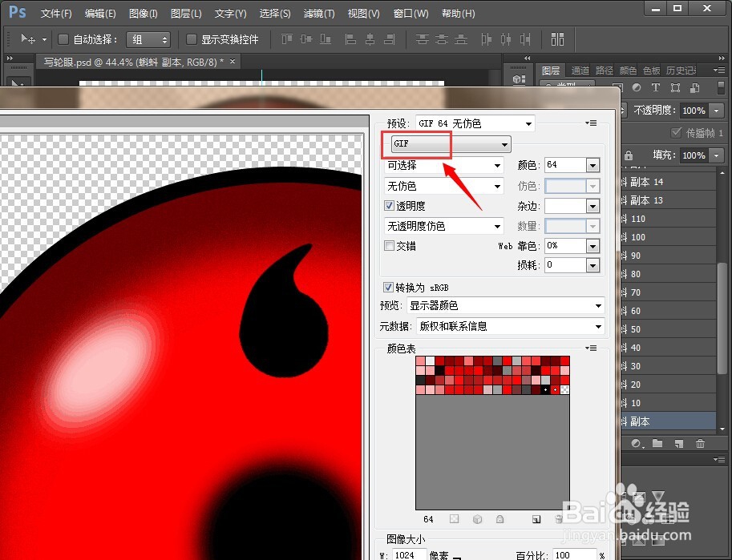Open 可选择 color reduction dropdown

point(443,165)
